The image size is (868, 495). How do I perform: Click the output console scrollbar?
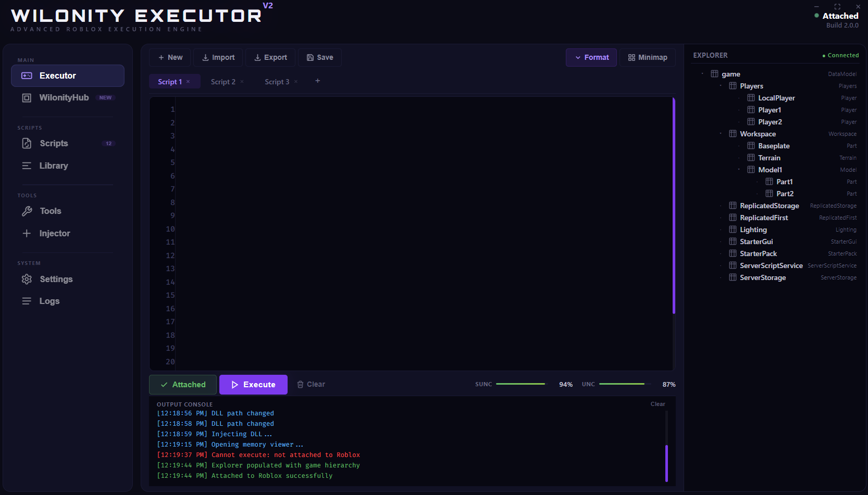coord(666,463)
